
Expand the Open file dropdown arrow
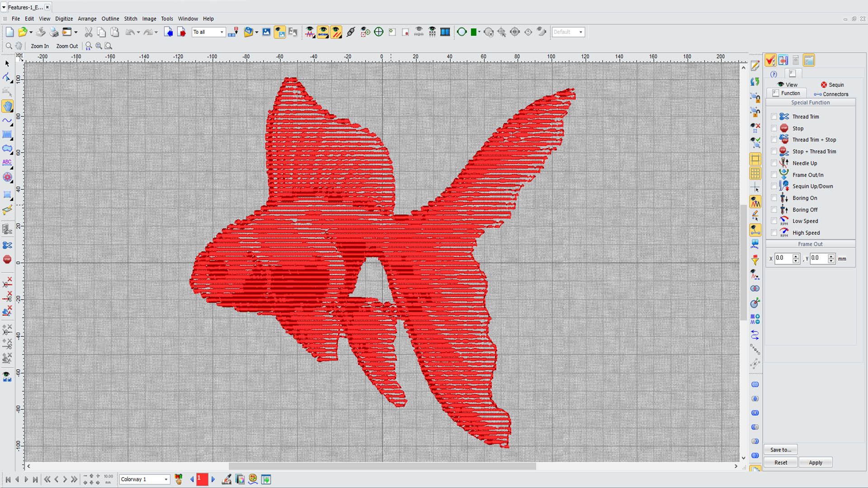pos(31,32)
